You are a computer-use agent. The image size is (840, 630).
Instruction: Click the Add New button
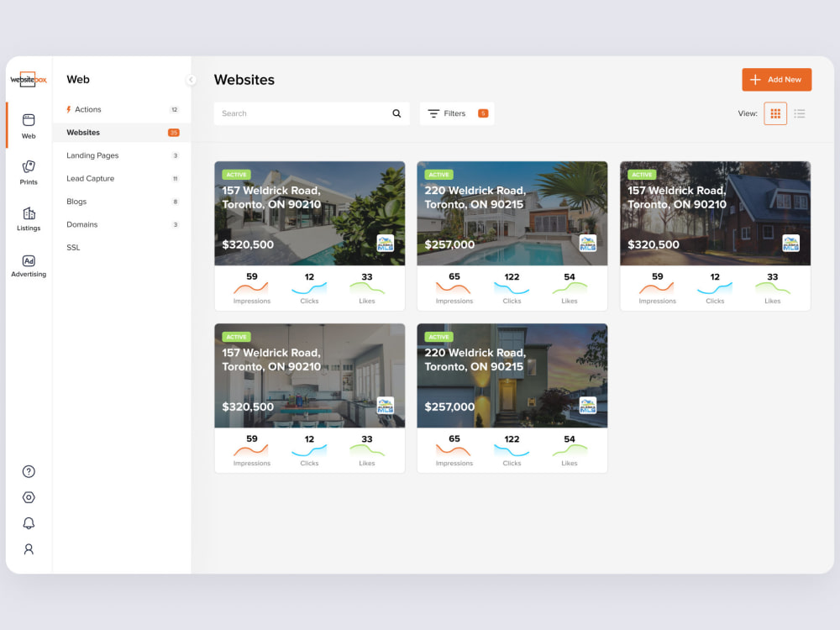776,79
